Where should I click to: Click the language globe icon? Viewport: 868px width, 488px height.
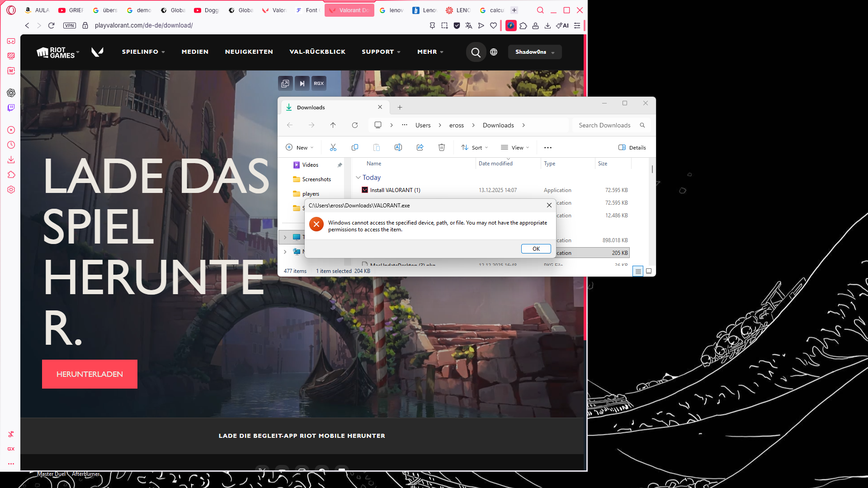coord(494,52)
